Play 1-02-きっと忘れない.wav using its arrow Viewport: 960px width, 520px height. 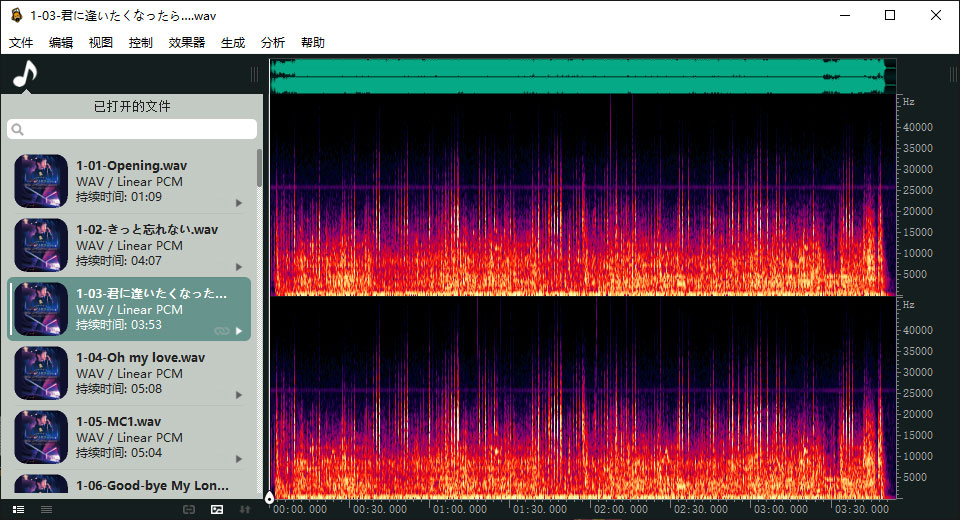239,267
